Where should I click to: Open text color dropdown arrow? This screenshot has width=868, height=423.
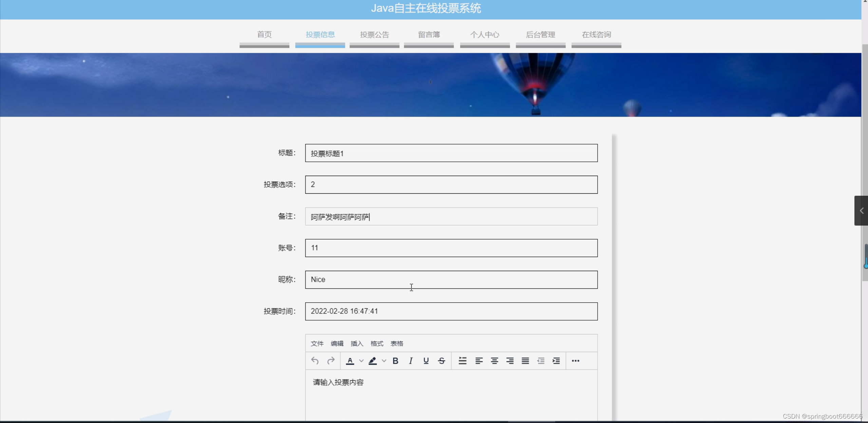pos(361,361)
